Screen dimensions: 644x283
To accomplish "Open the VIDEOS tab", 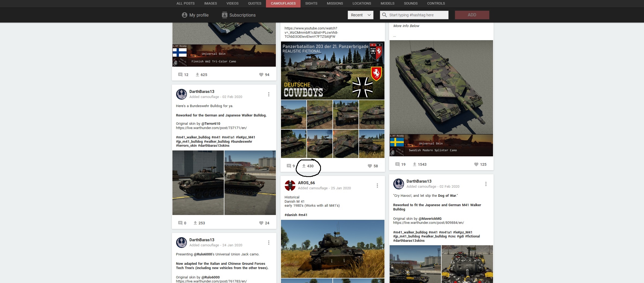I will (x=232, y=3).
